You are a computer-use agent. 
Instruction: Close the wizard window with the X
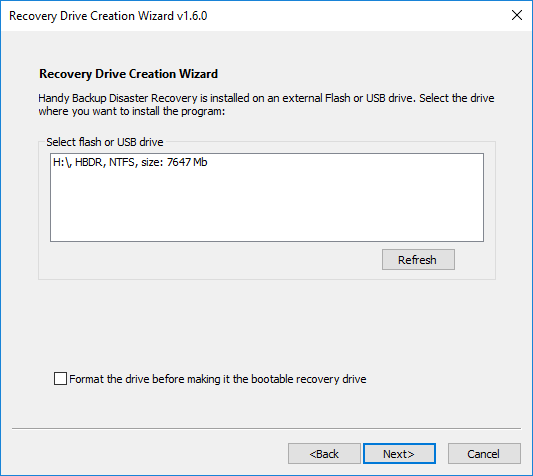click(517, 15)
